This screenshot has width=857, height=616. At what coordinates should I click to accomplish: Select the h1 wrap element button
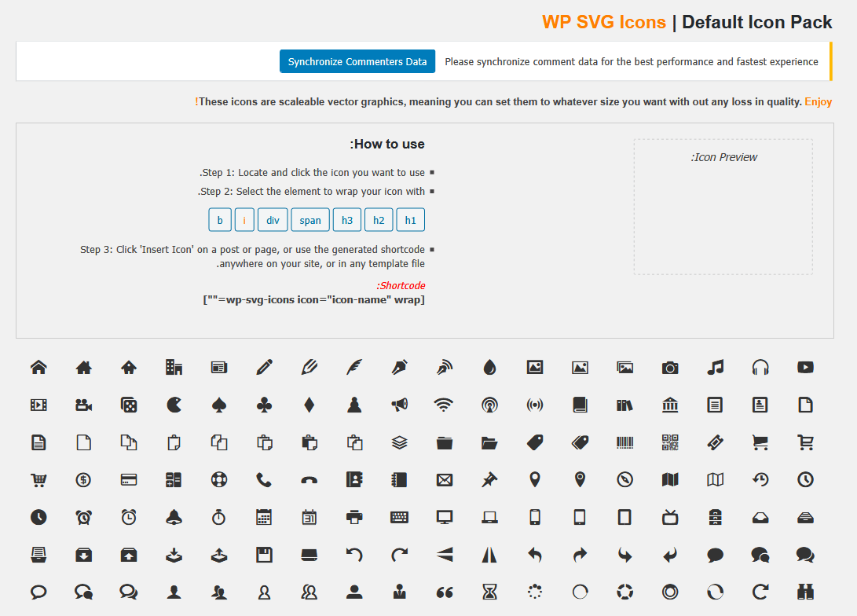pyautogui.click(x=411, y=220)
